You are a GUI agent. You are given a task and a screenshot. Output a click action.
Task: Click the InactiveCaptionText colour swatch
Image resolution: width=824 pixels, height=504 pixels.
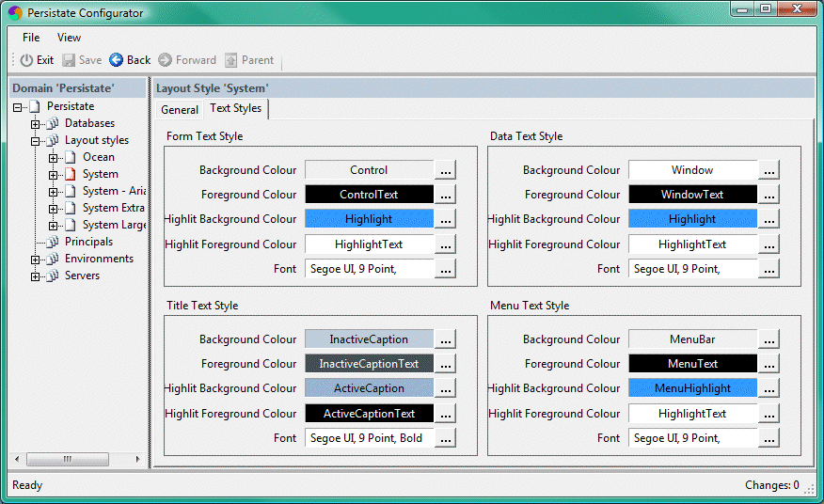pos(370,364)
